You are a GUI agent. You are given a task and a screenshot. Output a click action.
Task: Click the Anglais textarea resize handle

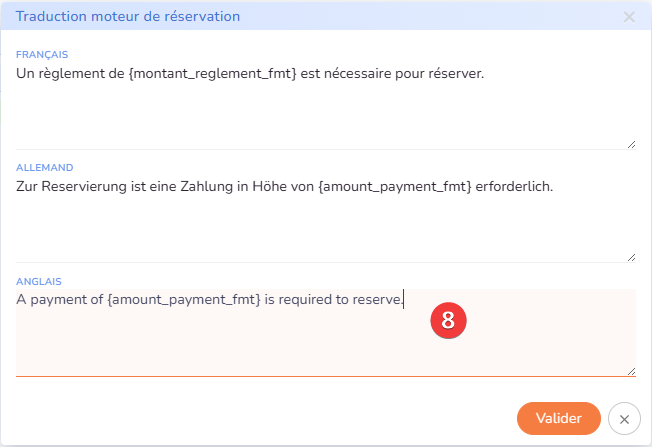(x=631, y=371)
